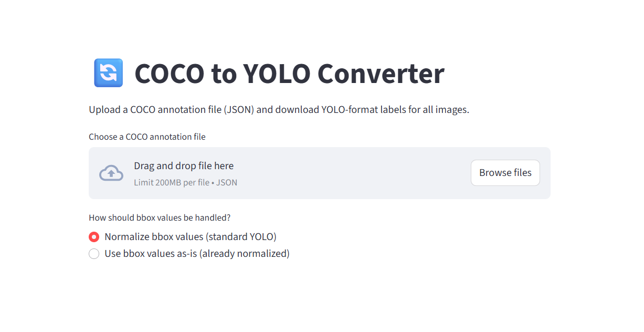Viewport: 644px width, 332px height.
Task: Click the blue converter icon beside the title
Action: (108, 73)
